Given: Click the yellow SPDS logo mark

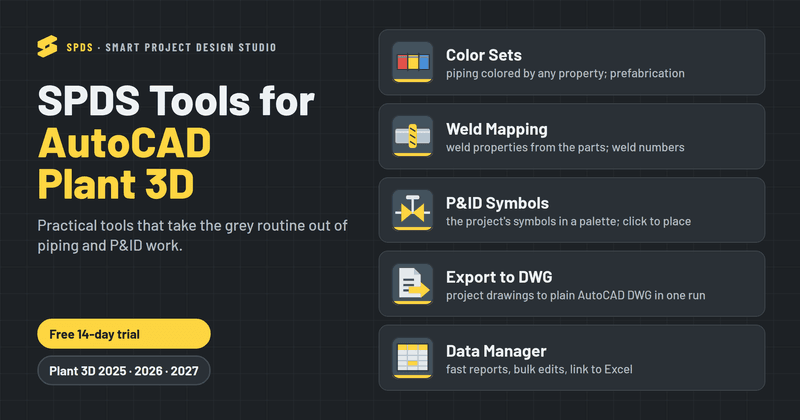Looking at the screenshot, I should [x=47, y=46].
